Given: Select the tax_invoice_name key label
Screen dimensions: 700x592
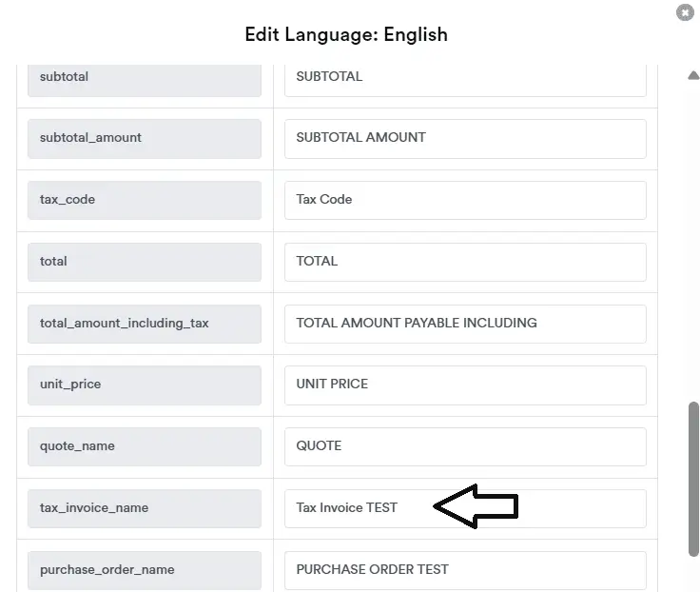Looking at the screenshot, I should coord(144,508).
